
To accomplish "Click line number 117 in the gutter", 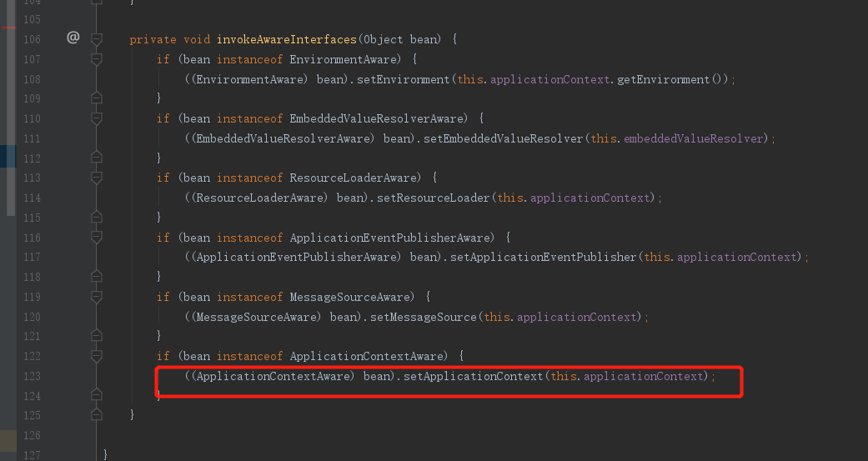I will tap(33, 257).
